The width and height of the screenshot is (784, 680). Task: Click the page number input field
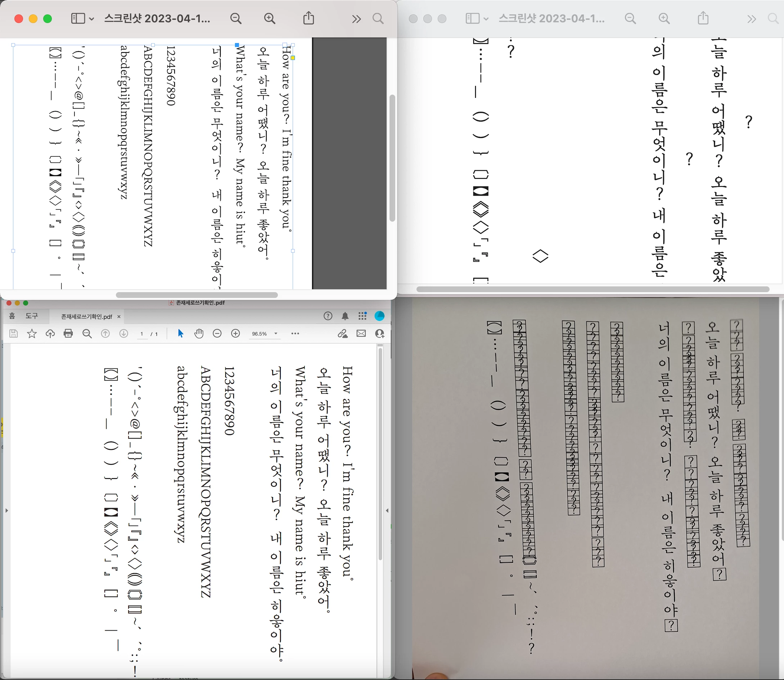(142, 334)
